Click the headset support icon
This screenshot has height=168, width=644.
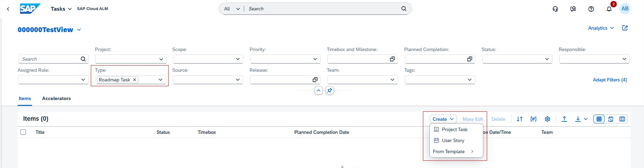click(555, 9)
